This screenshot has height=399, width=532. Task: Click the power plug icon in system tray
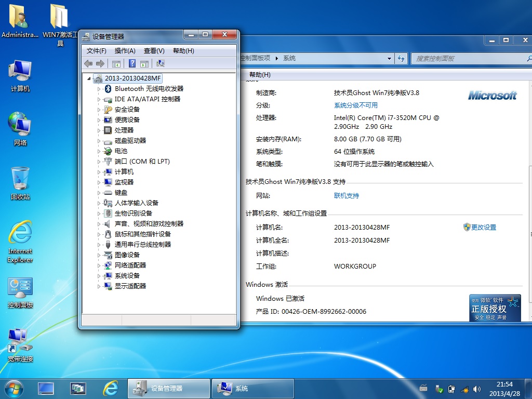tap(451, 389)
